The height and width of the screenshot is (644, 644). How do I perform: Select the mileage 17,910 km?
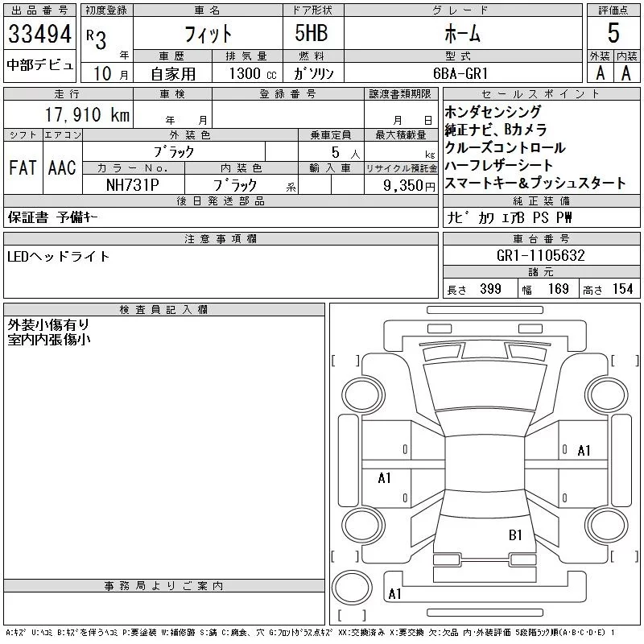click(x=87, y=114)
